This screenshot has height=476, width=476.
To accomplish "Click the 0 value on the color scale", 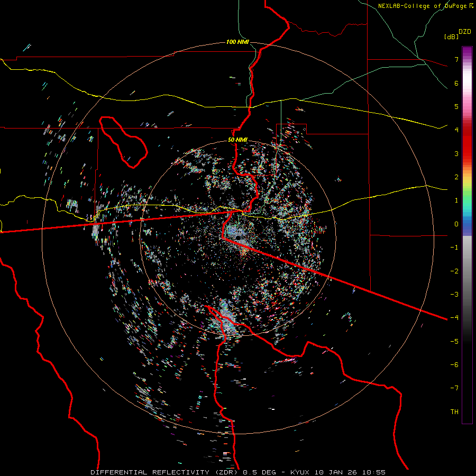I will coord(456,224).
